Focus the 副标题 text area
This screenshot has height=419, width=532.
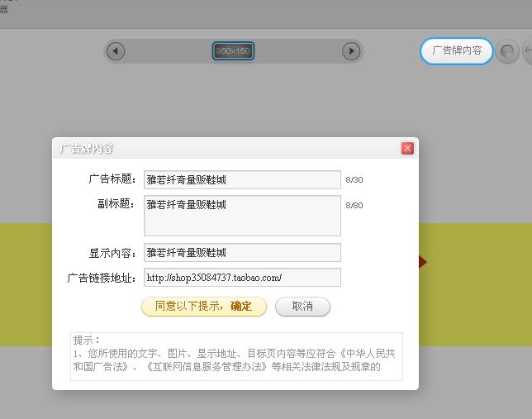coord(242,216)
